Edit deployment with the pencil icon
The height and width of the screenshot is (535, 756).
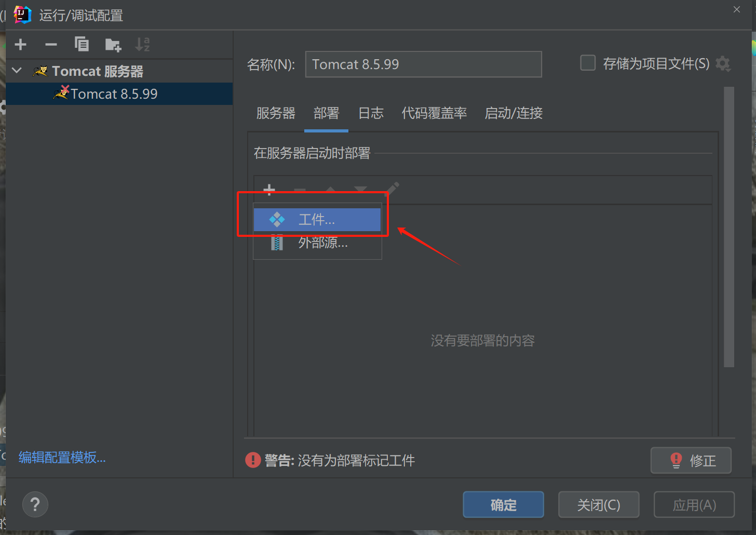[393, 188]
